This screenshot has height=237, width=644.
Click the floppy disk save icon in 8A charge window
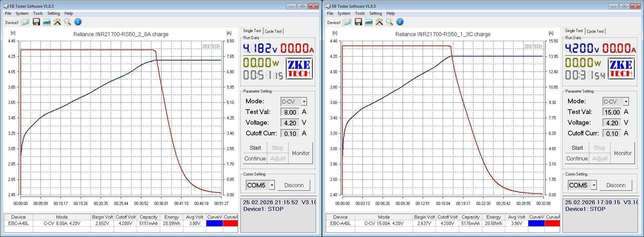pyautogui.click(x=36, y=22)
